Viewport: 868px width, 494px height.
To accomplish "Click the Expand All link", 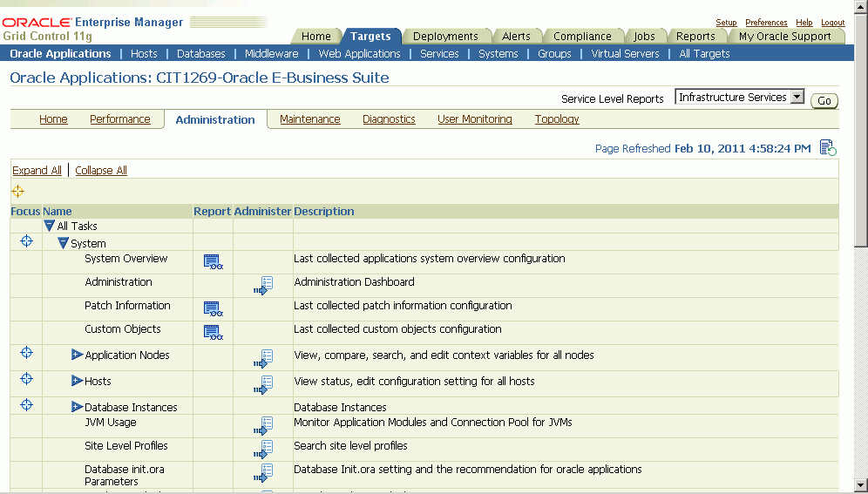I will 37,171.
